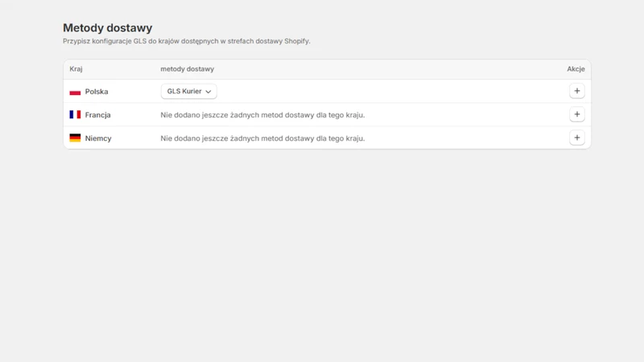This screenshot has width=644, height=362.
Task: Click the chevron beside GLS Kurier
Action: point(208,92)
